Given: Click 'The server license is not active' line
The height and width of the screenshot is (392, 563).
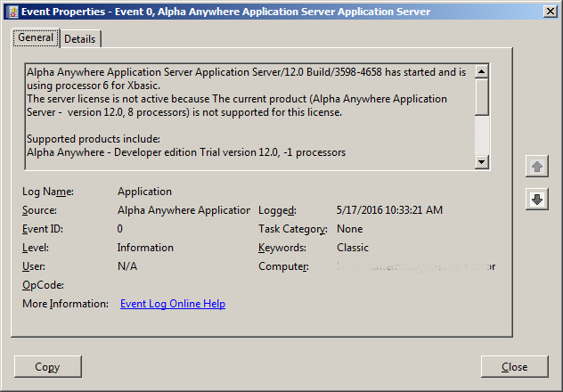Looking at the screenshot, I should pyautogui.click(x=237, y=99).
